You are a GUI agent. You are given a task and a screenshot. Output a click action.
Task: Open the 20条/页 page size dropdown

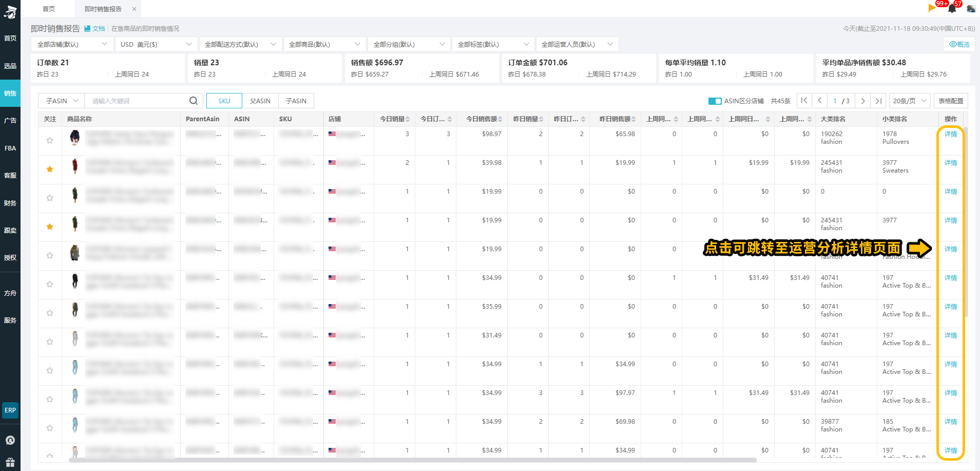[910, 101]
